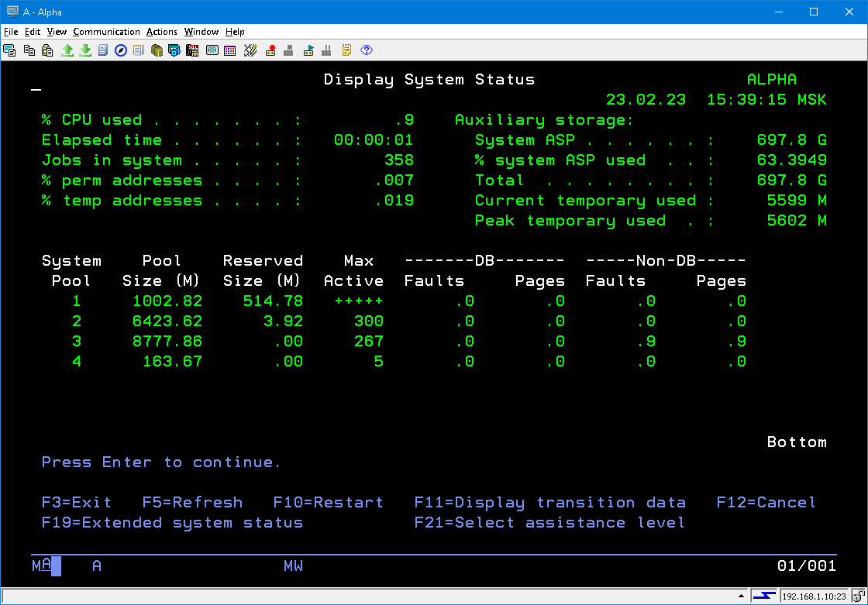
Task: Open the Window menu
Action: 201,32
